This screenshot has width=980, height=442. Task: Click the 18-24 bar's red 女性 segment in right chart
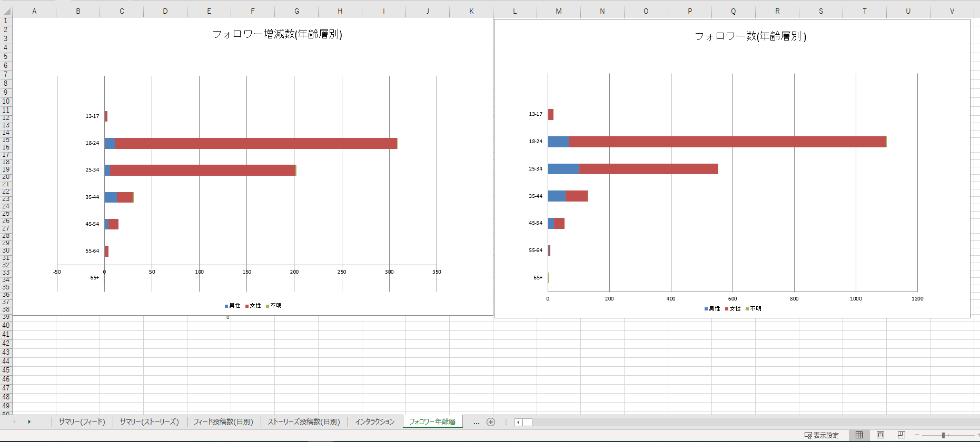(727, 142)
